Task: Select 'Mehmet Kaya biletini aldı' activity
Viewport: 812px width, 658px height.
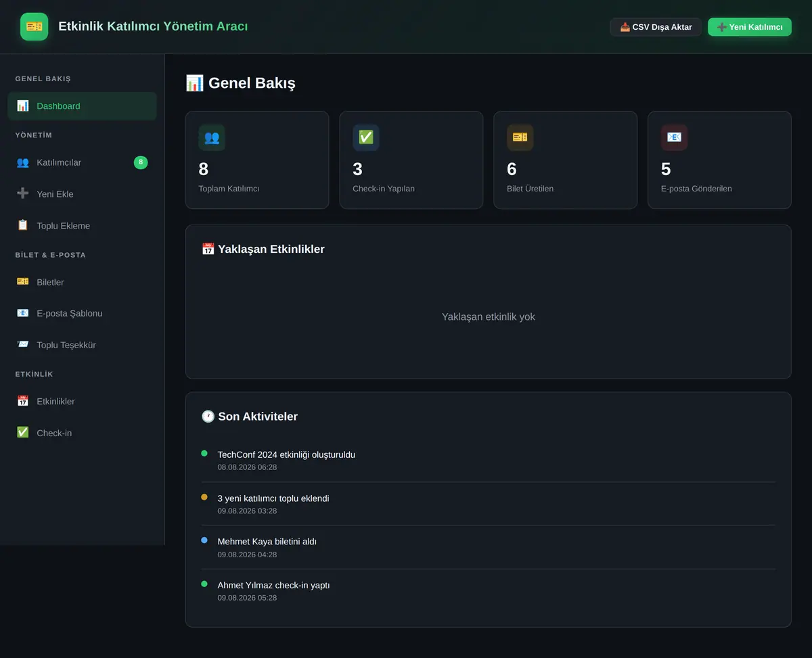Action: point(267,542)
